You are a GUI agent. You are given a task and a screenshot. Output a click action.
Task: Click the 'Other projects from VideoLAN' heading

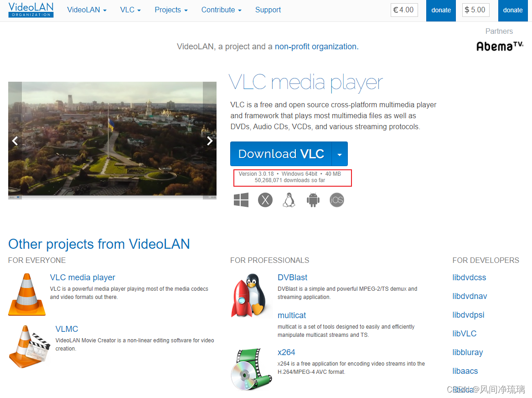pos(99,244)
